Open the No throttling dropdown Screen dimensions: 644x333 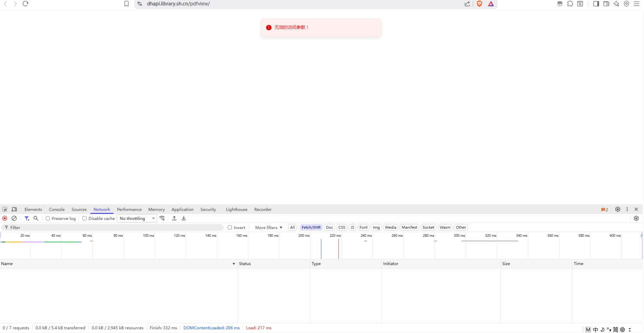(137, 218)
